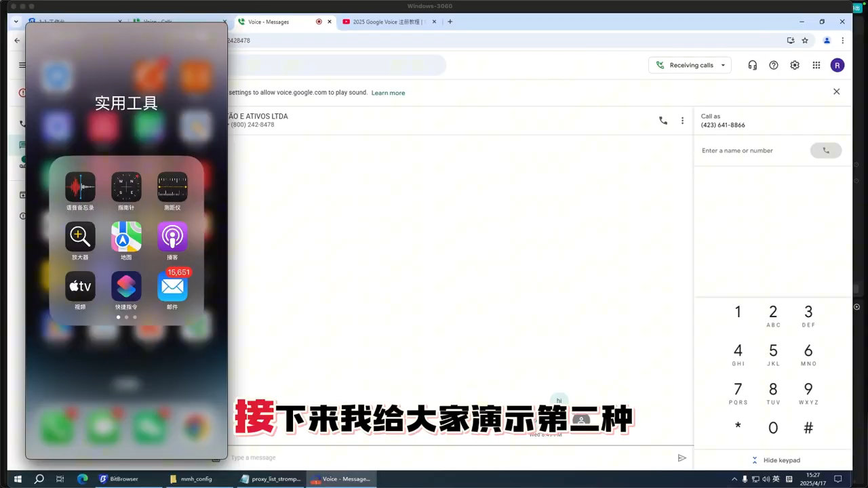Click the microphone icon in the system tray
868x488 pixels.
coord(745,479)
